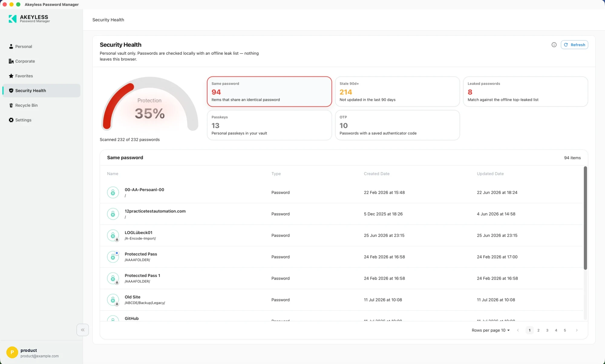Image resolution: width=605 pixels, height=364 pixels.
Task: Click the Refresh button
Action: click(x=574, y=45)
